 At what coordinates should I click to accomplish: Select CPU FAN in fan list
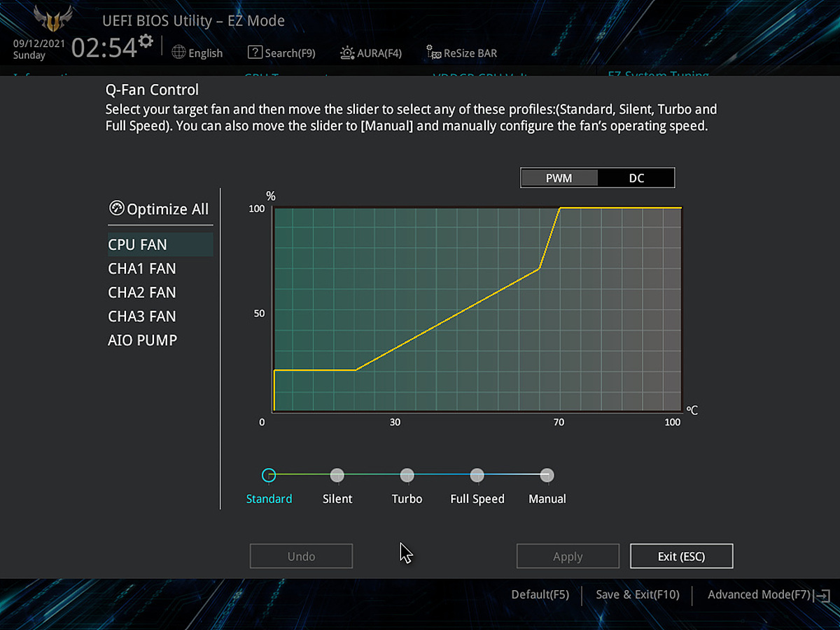[x=160, y=245]
